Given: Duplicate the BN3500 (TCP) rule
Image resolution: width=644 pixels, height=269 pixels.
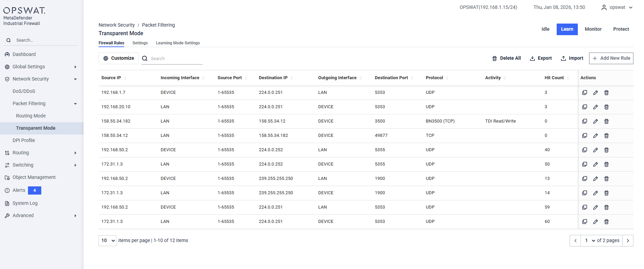Looking at the screenshot, I should (x=585, y=121).
